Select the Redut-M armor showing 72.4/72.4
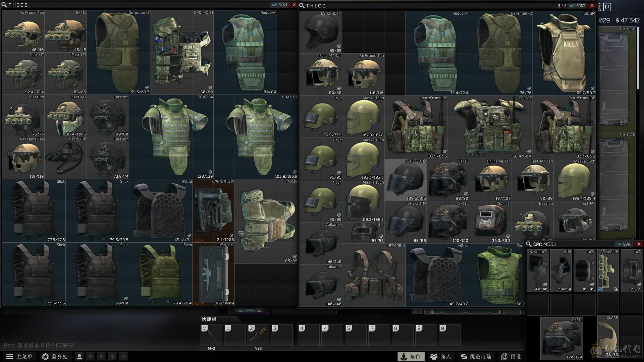This screenshot has height=362, width=644. [437, 53]
